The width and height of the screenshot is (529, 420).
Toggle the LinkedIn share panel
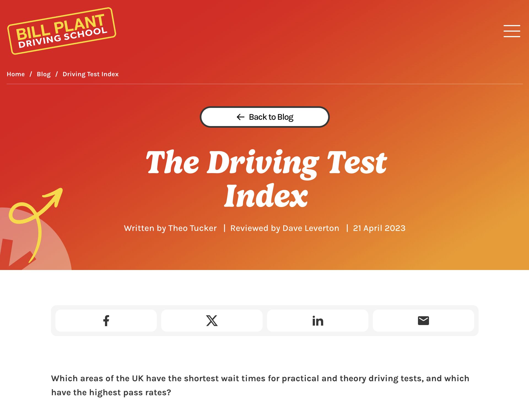click(318, 320)
